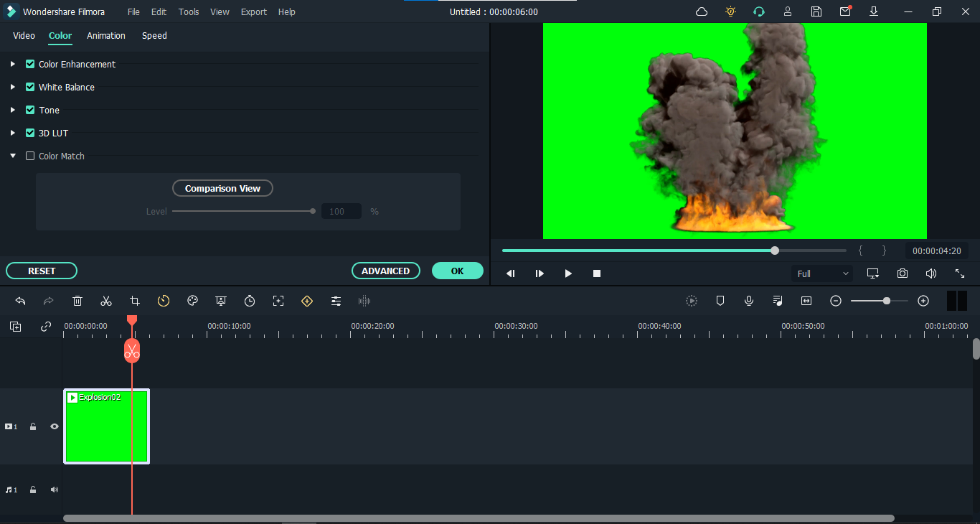
Task: Open the Color palette tool icon
Action: (x=192, y=301)
